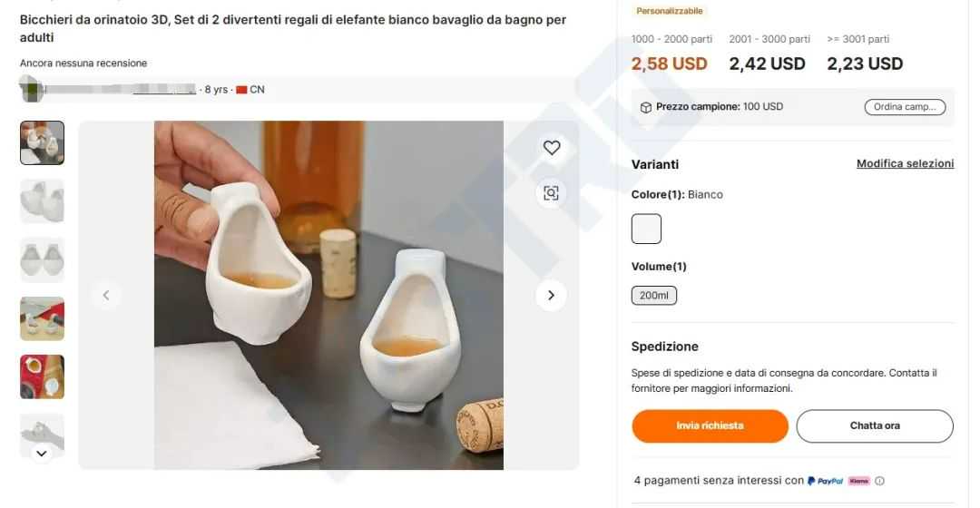The width and height of the screenshot is (980, 508).
Task: Go to previous product image arrow
Action: pos(106,295)
